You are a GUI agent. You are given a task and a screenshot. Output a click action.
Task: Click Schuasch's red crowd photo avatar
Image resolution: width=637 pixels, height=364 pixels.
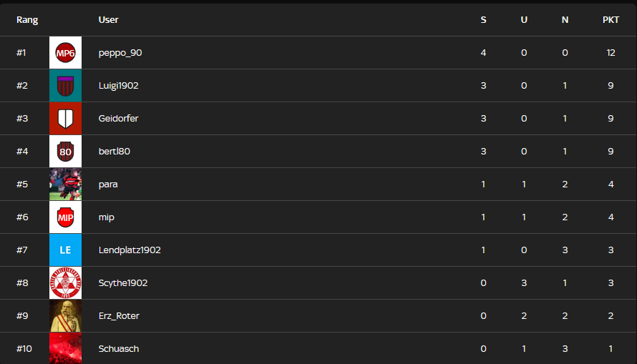(65, 348)
